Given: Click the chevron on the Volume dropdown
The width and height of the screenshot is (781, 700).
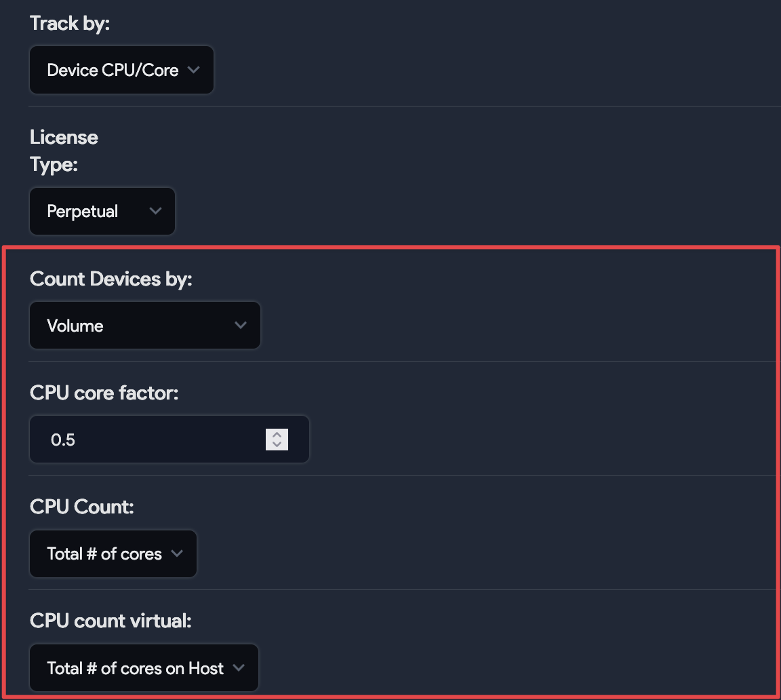Looking at the screenshot, I should coord(241,325).
